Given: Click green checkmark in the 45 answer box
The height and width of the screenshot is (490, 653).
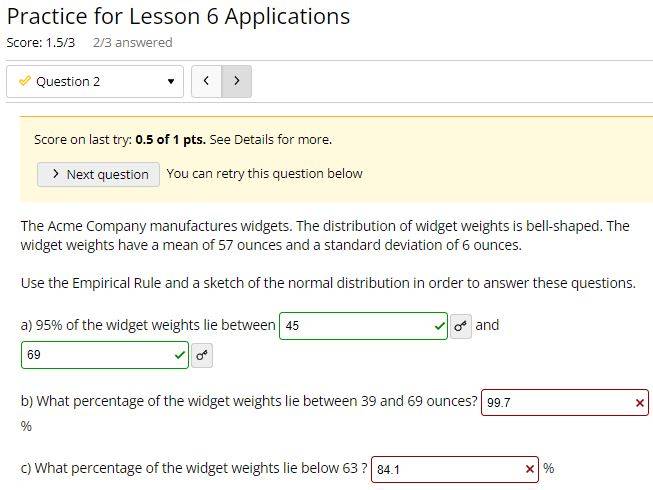Looking at the screenshot, I should tap(439, 326).
